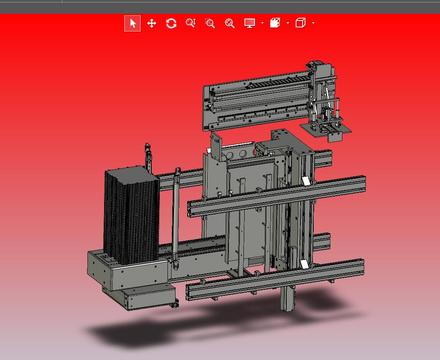The width and height of the screenshot is (440, 360).
Task: Select the upper front aluminum extrusion beam
Action: [x=276, y=196]
